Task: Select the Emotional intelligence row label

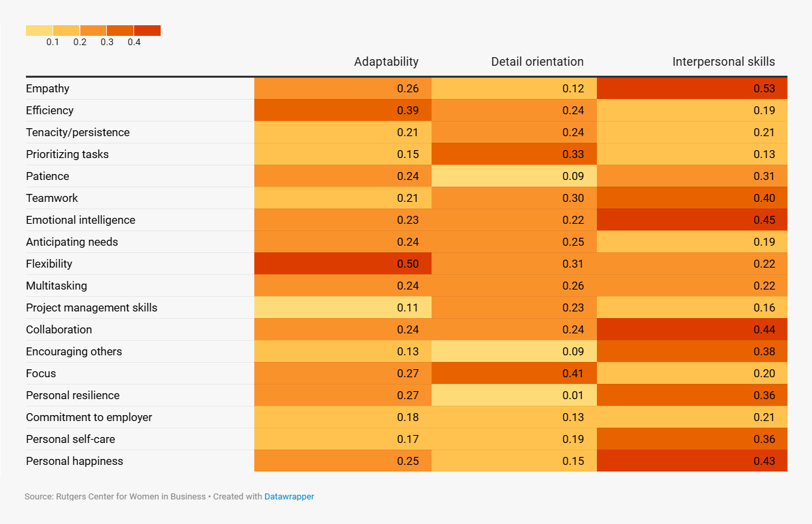Action: tap(80, 220)
